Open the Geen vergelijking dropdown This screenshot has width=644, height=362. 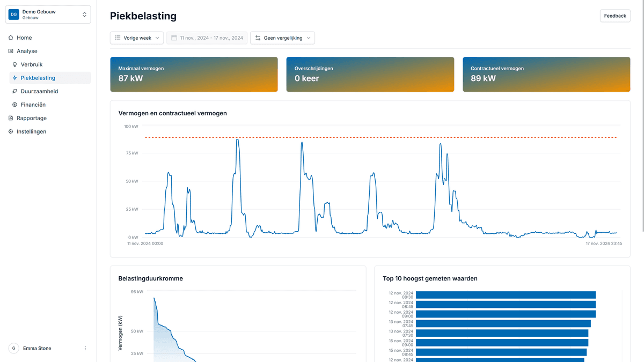[282, 38]
